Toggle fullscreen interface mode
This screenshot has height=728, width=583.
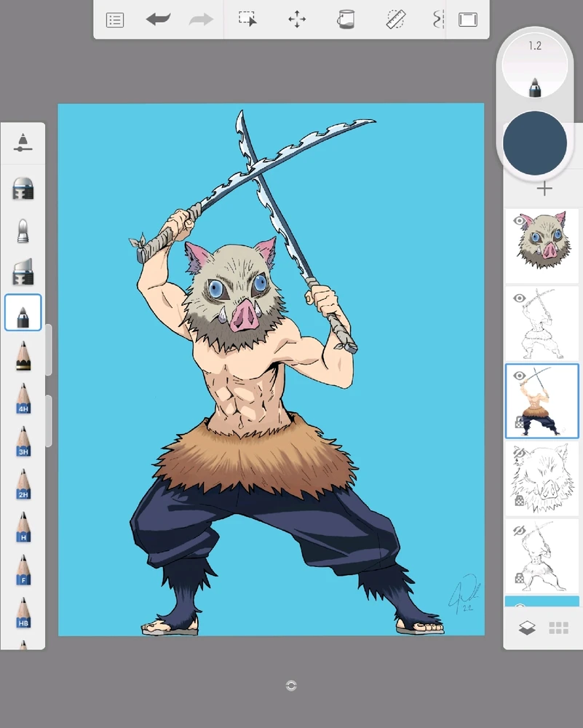pos(468,20)
